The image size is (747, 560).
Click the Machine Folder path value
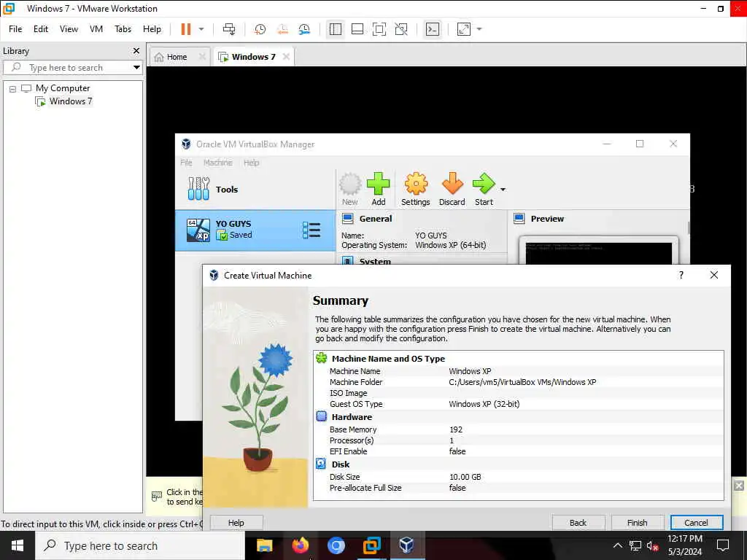pos(522,382)
